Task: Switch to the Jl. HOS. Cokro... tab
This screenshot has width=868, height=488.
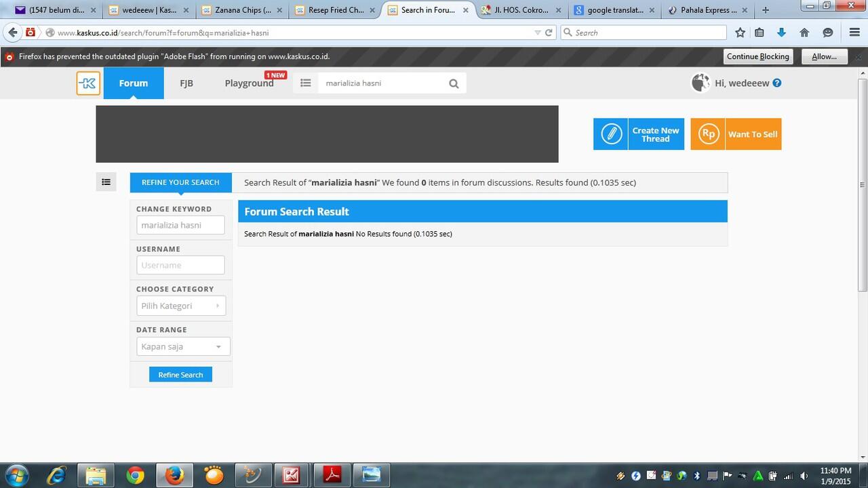Action: (x=521, y=10)
